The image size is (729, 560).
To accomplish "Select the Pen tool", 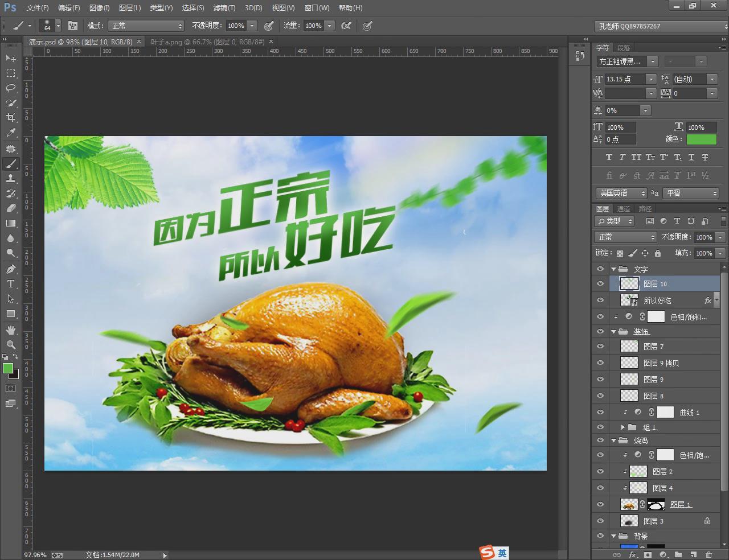I will tap(11, 269).
